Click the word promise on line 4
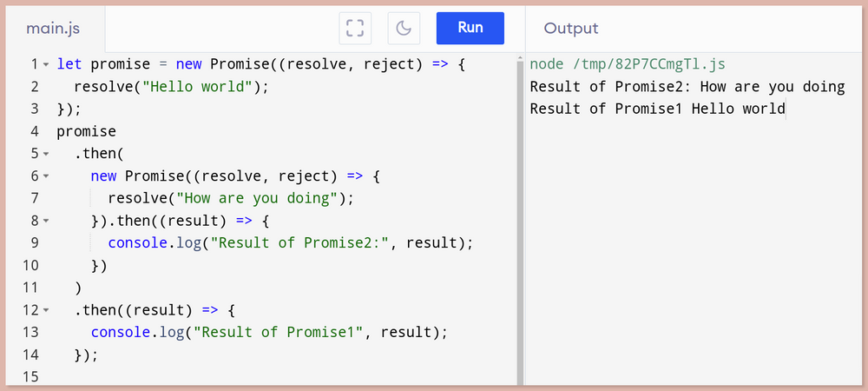 [86, 132]
